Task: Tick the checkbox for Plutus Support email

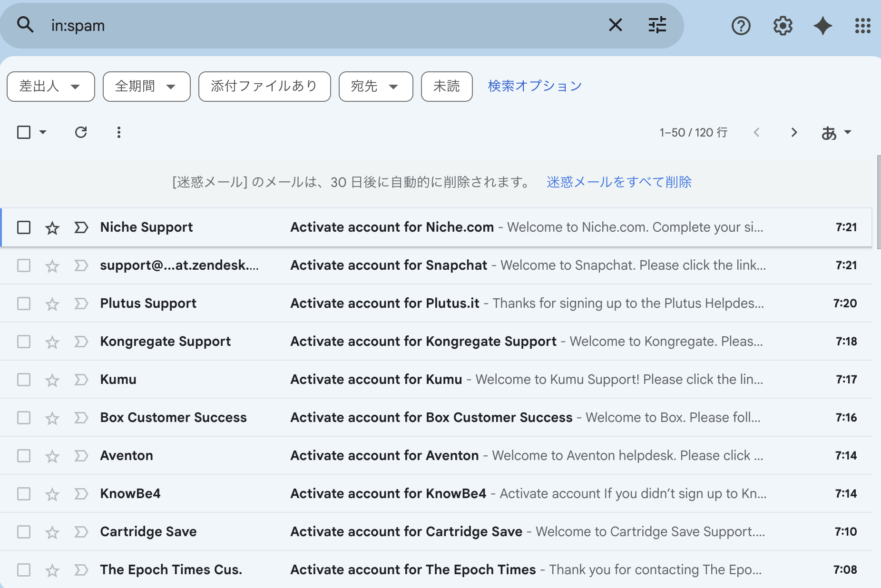Action: click(x=24, y=304)
